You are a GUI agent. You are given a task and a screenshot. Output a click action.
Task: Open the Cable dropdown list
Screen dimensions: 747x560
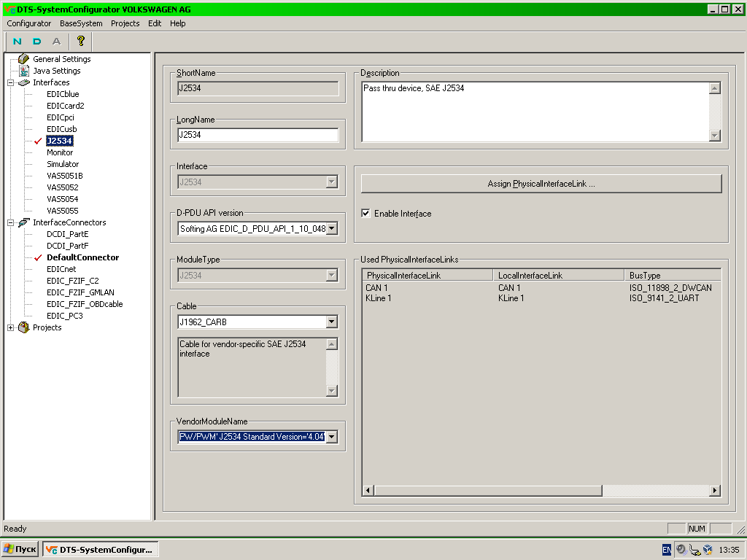tap(332, 322)
